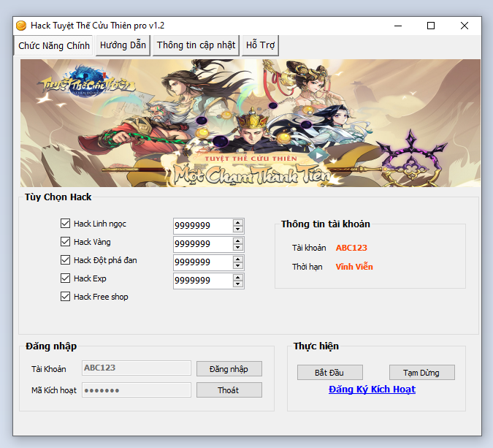The height and width of the screenshot is (448, 493).
Task: Click the play button on the banner
Action: (317, 154)
